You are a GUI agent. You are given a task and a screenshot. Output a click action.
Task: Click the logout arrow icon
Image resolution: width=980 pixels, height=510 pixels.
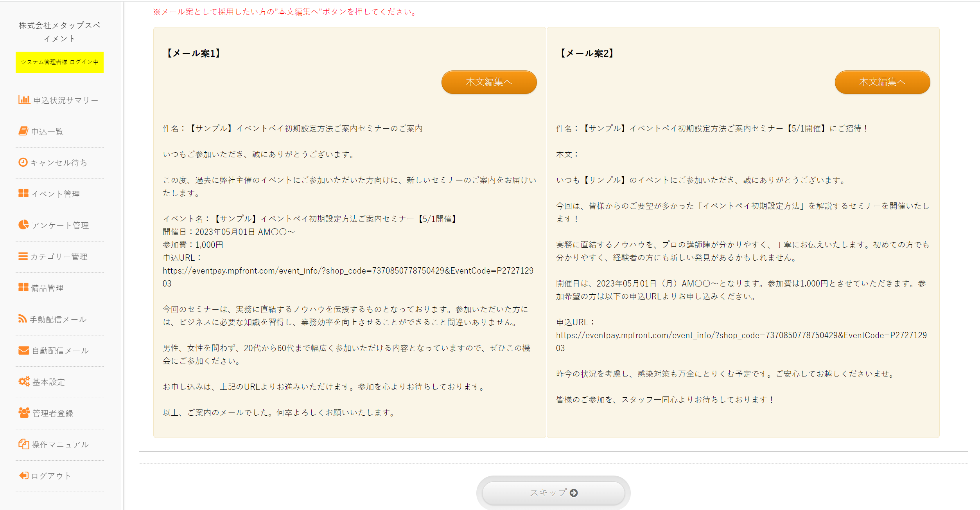tap(23, 476)
